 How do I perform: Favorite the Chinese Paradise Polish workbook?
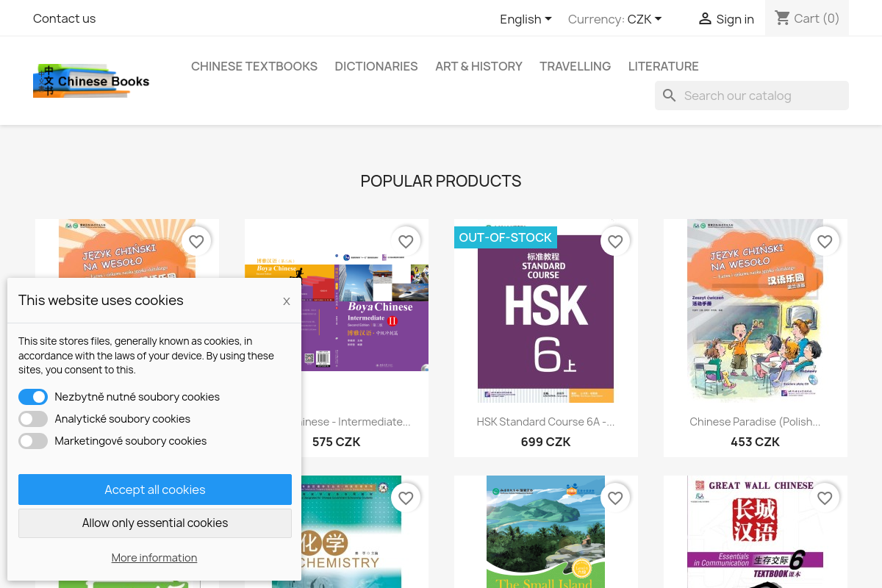pyautogui.click(x=825, y=241)
